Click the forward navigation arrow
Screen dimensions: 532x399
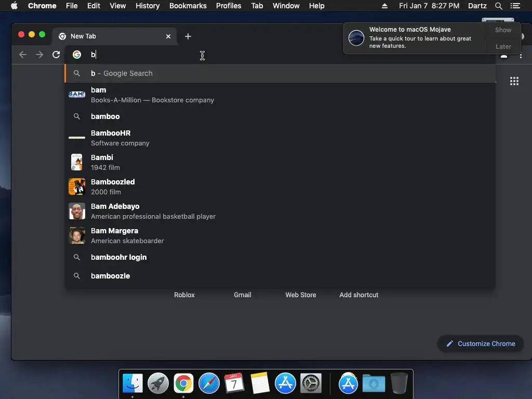coord(39,55)
